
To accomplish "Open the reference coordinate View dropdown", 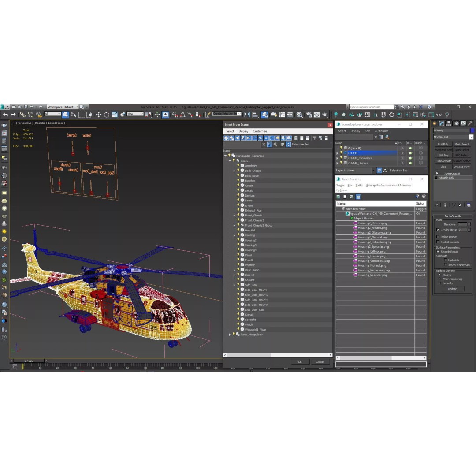I will tap(135, 114).
